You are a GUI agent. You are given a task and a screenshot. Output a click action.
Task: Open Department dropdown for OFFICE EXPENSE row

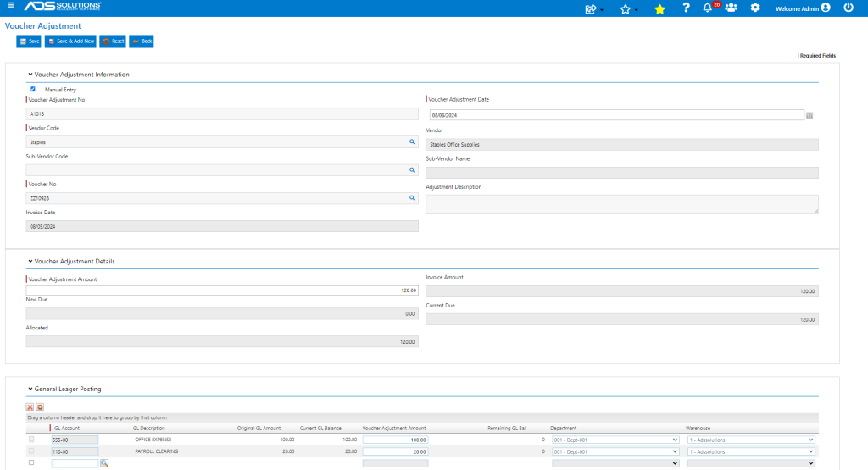point(615,440)
